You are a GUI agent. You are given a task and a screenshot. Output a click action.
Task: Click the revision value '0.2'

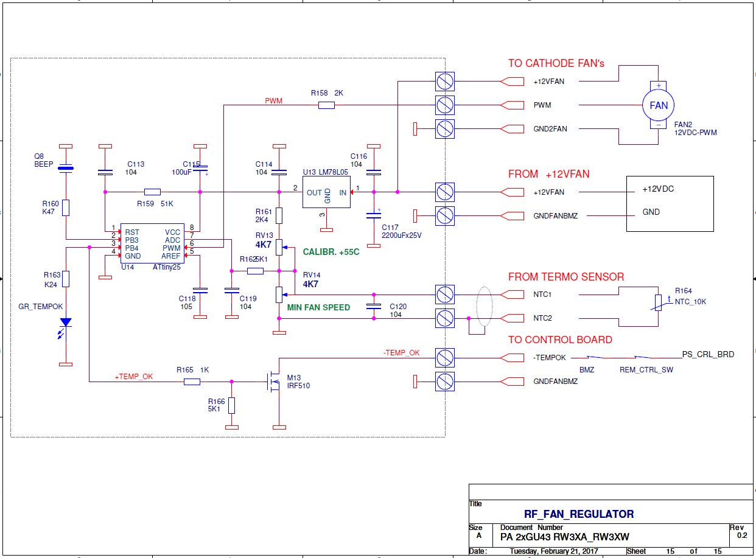coord(742,536)
